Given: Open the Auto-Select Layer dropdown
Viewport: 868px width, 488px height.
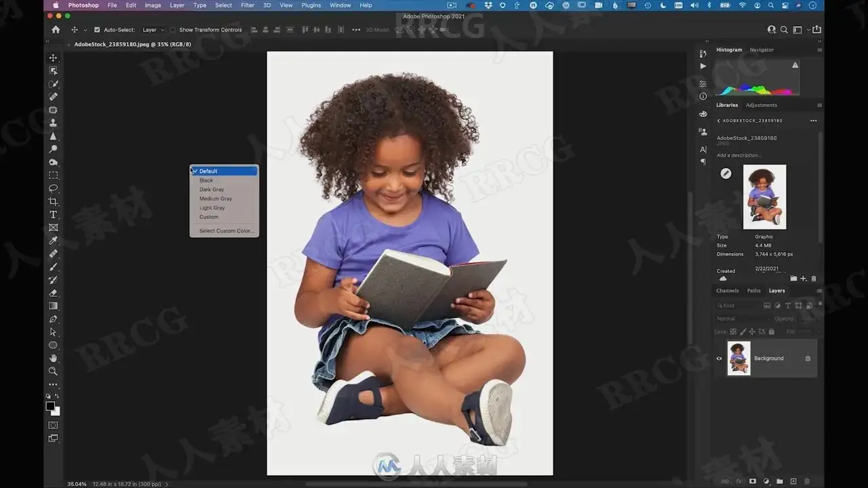Looking at the screenshot, I should coord(153,30).
